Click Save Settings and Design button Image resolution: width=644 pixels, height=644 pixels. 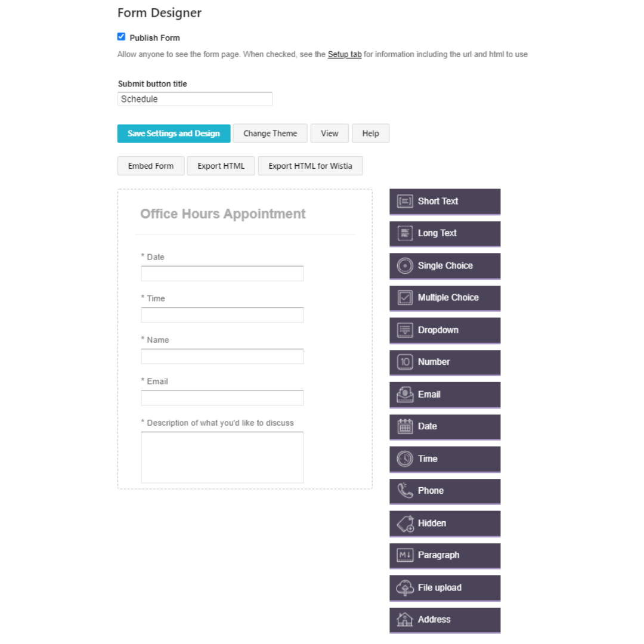(174, 134)
